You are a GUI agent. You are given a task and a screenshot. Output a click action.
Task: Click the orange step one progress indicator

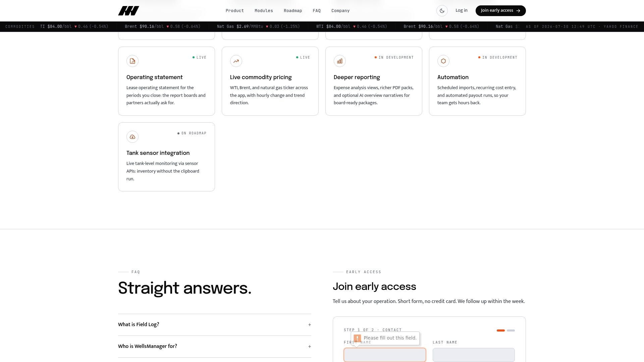coord(501,330)
